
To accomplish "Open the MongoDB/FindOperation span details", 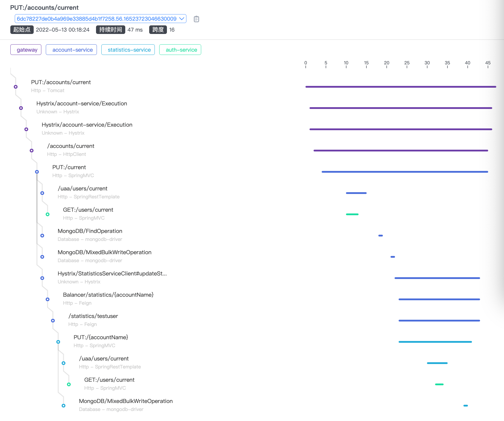I will (90, 231).
